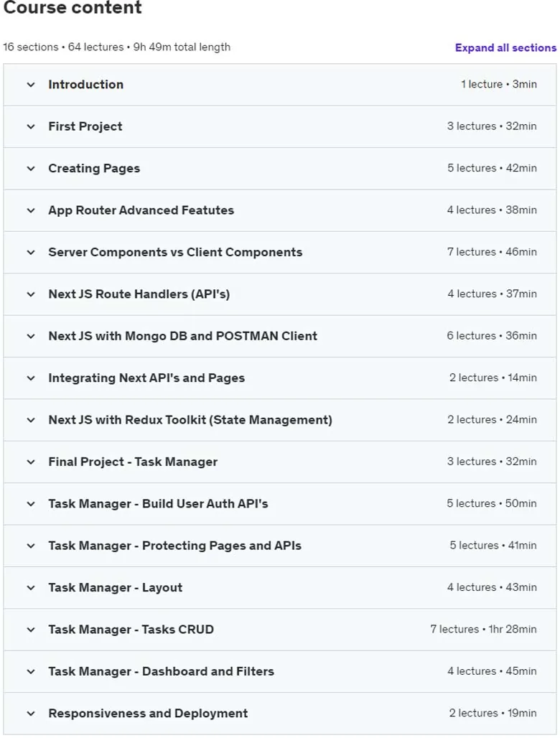
Task: Expand Next JS Route Handlers chevron
Action: coord(31,294)
